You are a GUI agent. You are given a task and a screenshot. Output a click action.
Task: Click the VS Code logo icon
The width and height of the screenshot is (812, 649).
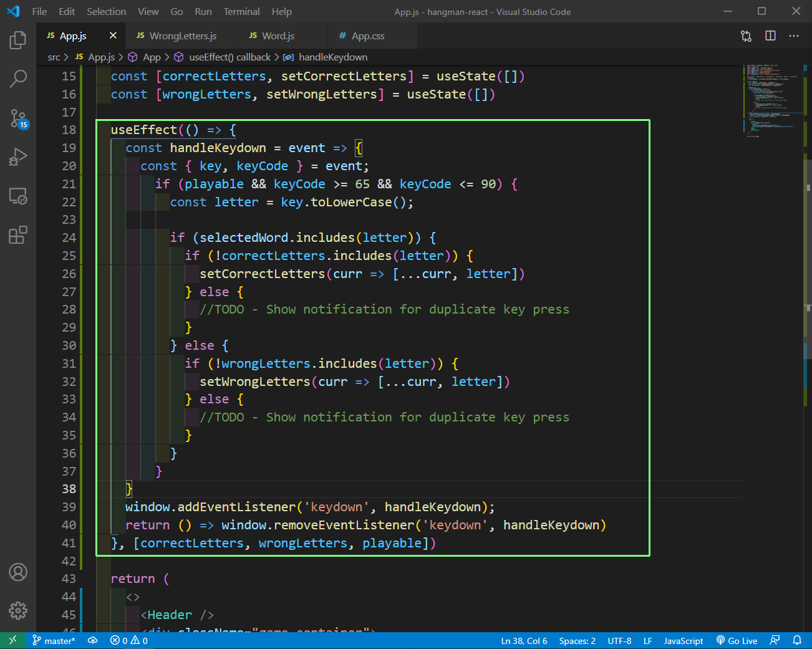(13, 11)
